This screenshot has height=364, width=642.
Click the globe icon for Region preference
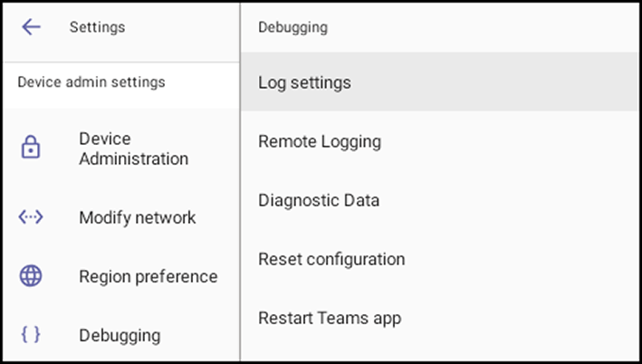click(31, 275)
